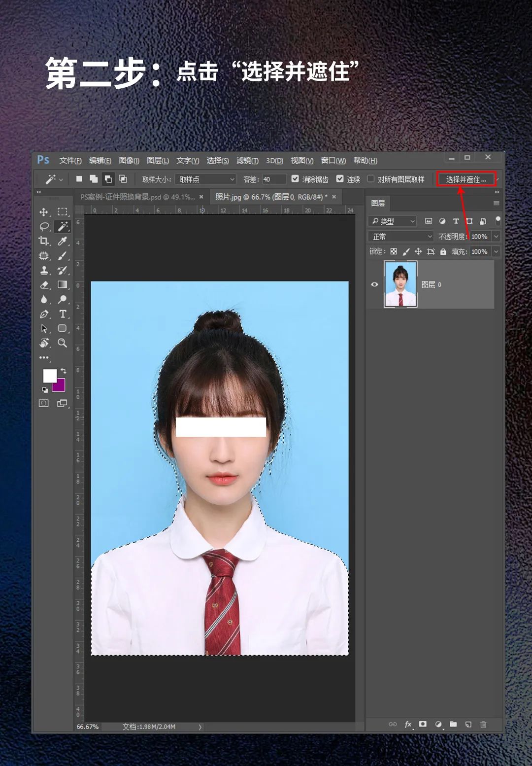This screenshot has width=532, height=766.
Task: Enable 对所有图层取样 checkbox
Action: point(371,179)
